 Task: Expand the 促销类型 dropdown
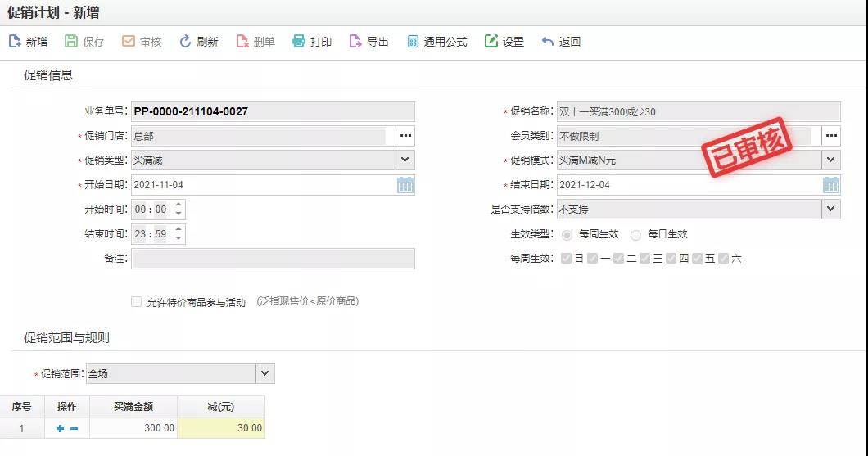point(405,160)
